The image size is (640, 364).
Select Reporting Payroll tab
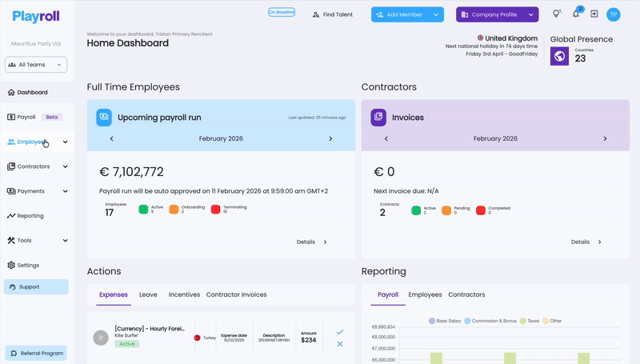pos(388,294)
